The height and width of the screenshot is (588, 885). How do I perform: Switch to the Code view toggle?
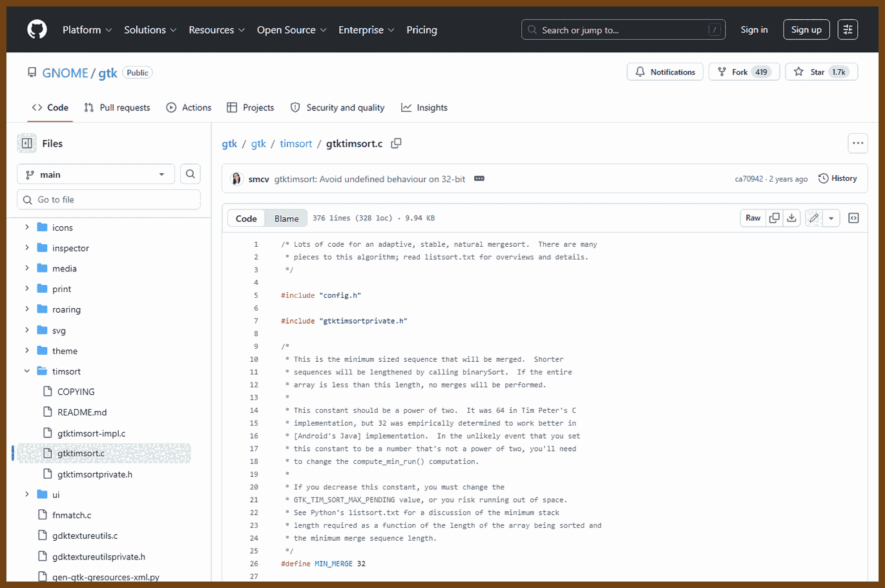246,218
